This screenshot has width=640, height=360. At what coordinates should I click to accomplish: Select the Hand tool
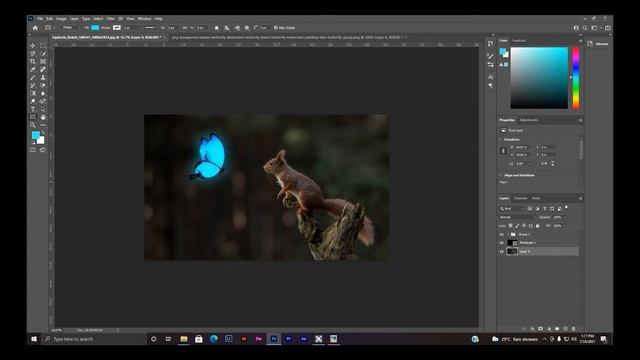point(43,117)
